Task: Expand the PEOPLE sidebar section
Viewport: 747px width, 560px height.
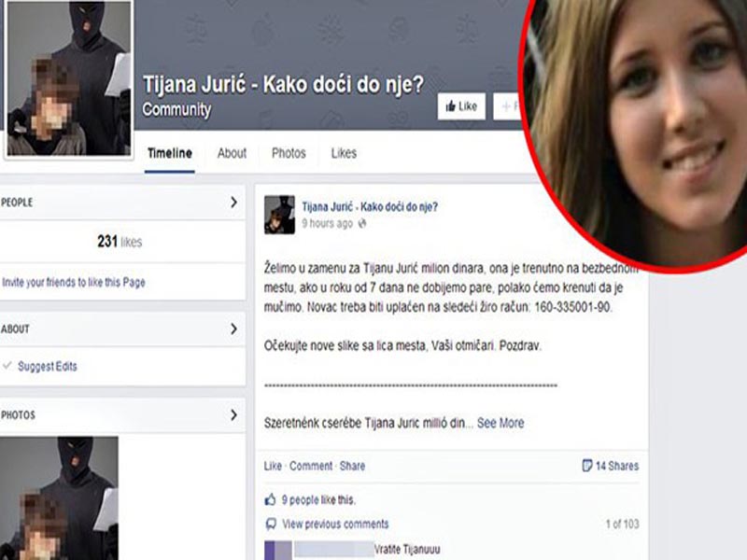Action: coord(234,202)
